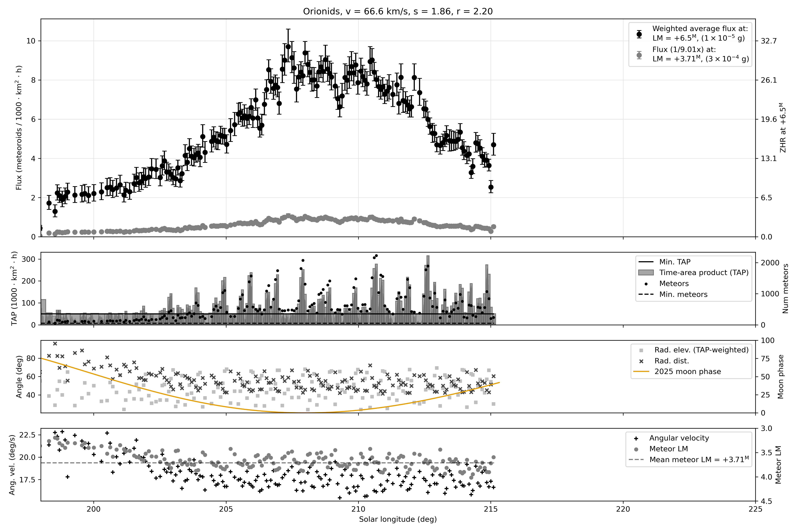Click the 'Solar longitude (deg)' x-axis label
This screenshot has height=532, width=798.
(398, 519)
